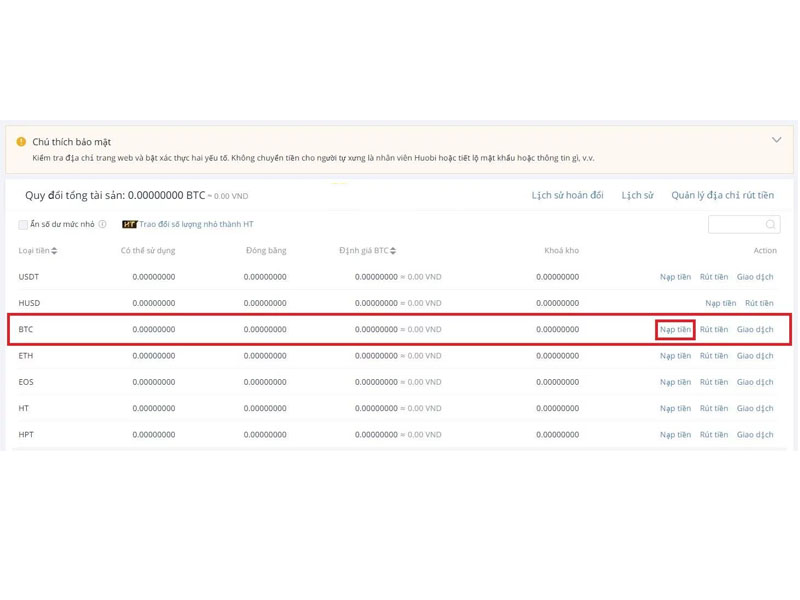This screenshot has height=600, width=800.
Task: Toggle the hide small balances checkbox
Action: coord(23,224)
